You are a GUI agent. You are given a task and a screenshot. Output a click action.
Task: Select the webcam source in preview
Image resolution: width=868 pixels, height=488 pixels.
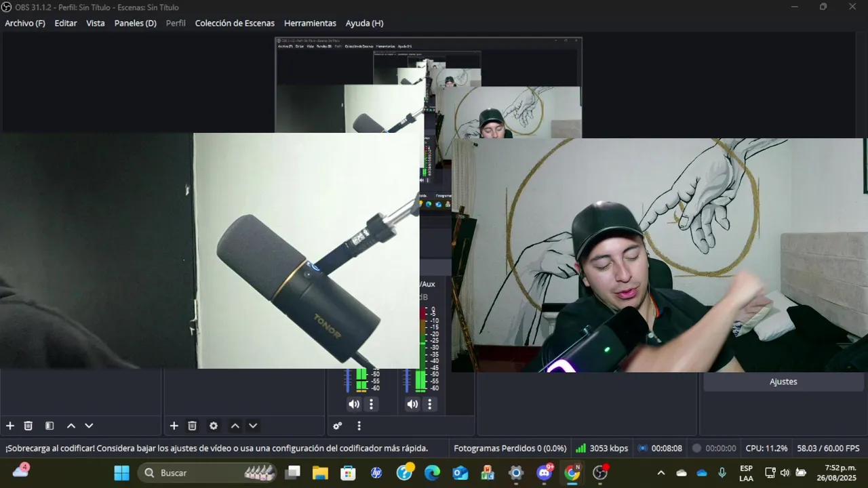coord(658,256)
